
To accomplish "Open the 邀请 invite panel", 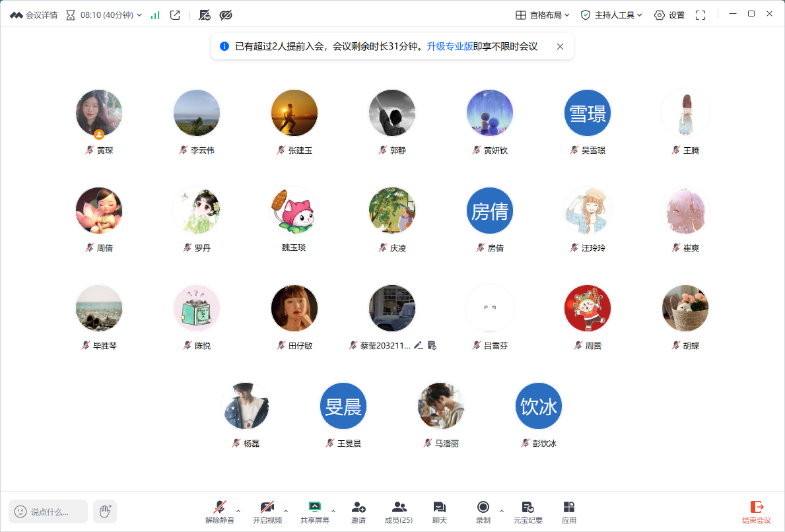I will click(x=358, y=512).
